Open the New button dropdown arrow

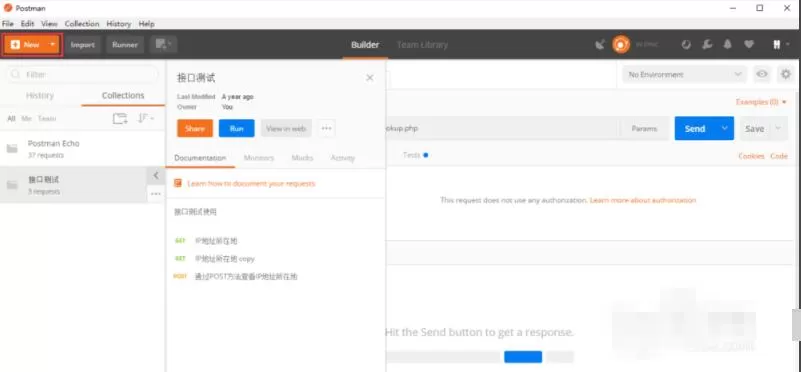coord(52,45)
